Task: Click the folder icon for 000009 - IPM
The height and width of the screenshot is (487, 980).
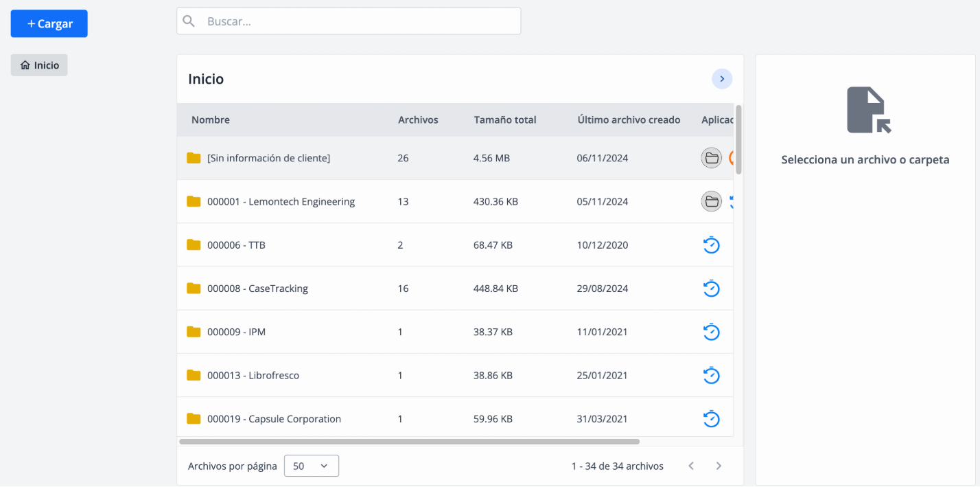Action: 194,332
